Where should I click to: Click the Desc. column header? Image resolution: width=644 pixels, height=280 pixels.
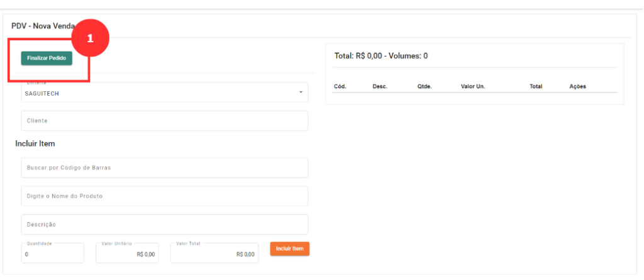click(379, 86)
